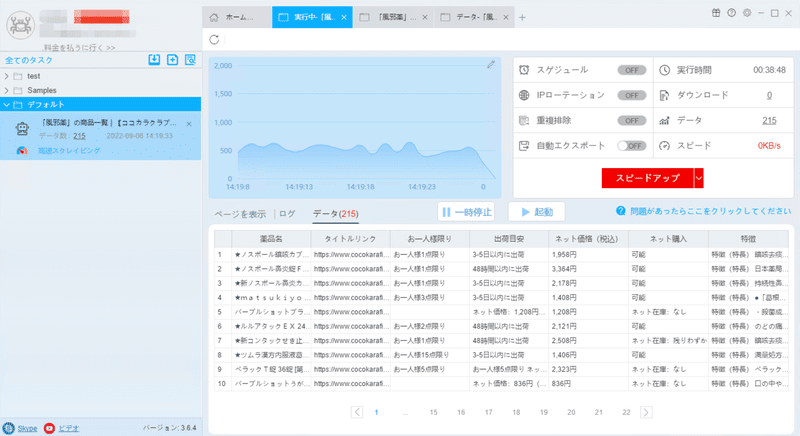This screenshot has height=436, width=800.
Task: Click the ネット価格（税込） column header
Action: [589, 239]
